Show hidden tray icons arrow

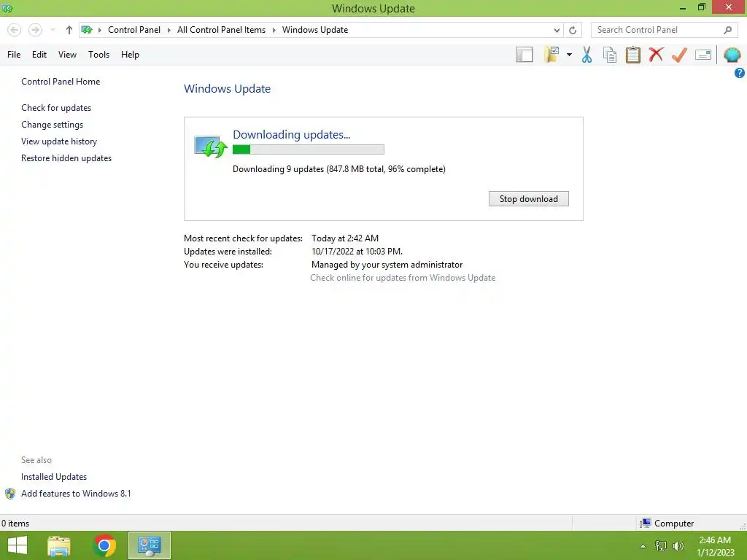(643, 546)
